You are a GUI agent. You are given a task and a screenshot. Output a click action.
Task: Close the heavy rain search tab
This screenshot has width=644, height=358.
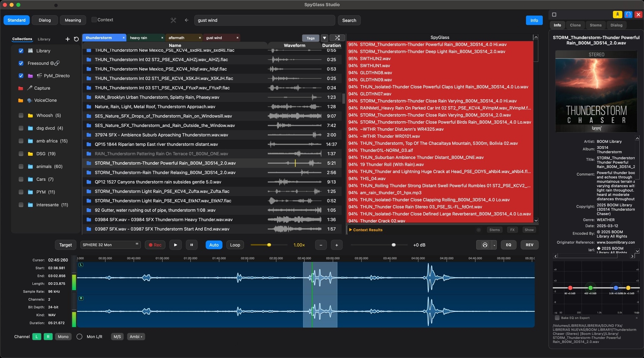coord(162,38)
